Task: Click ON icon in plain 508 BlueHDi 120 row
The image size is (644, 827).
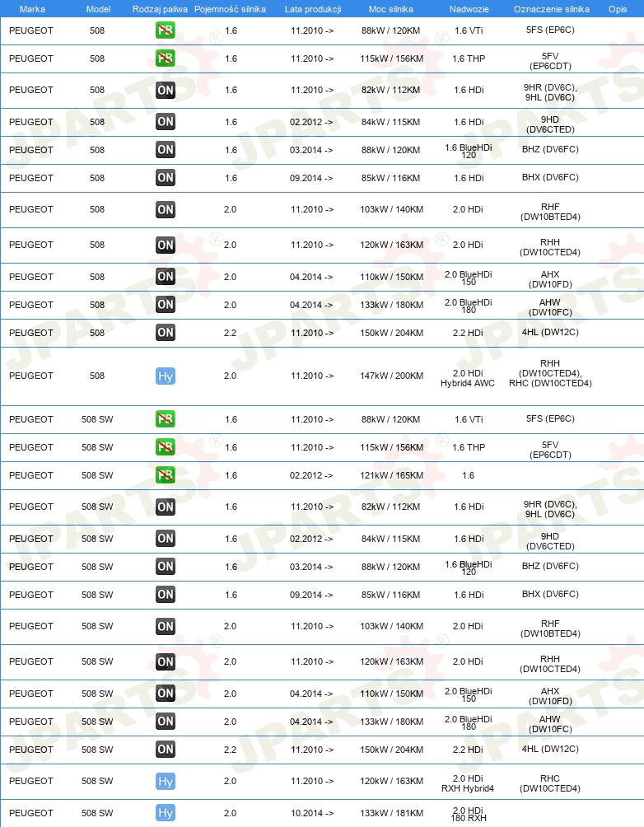Action: (165, 149)
